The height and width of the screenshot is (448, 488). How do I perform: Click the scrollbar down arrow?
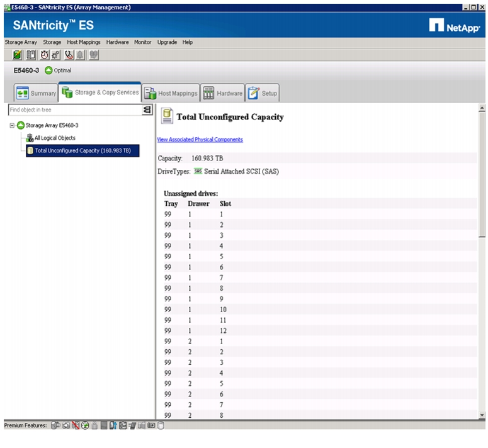482,415
